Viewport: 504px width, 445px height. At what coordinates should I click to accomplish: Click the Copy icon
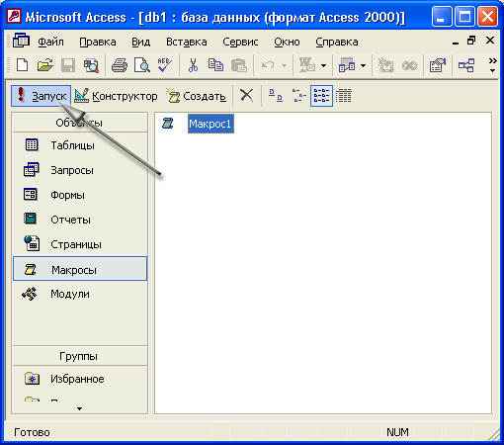click(215, 65)
